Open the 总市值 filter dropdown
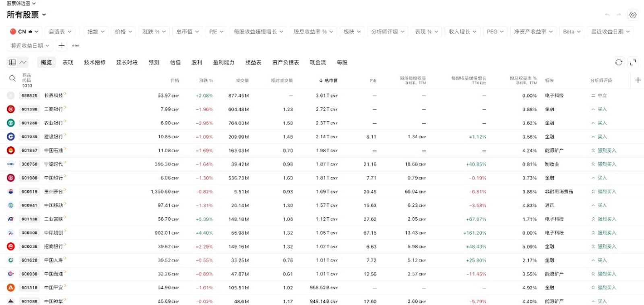Image resolution: width=644 pixels, height=305 pixels. click(x=187, y=31)
